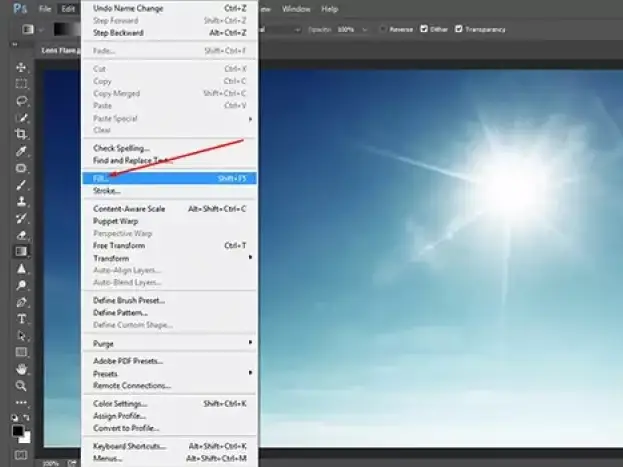Select the Horizontal Type tool
Image resolution: width=623 pixels, height=467 pixels.
click(21, 319)
